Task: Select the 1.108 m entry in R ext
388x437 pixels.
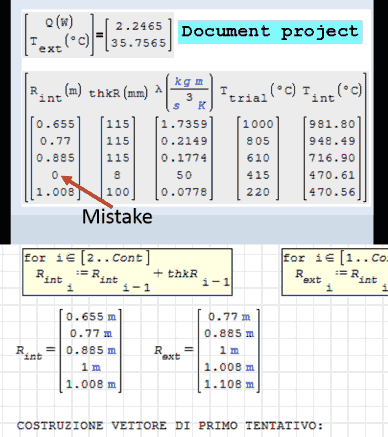Action: tap(229, 384)
